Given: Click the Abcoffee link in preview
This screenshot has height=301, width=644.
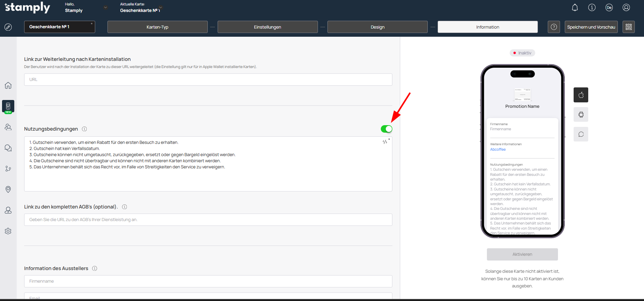Looking at the screenshot, I should (498, 150).
